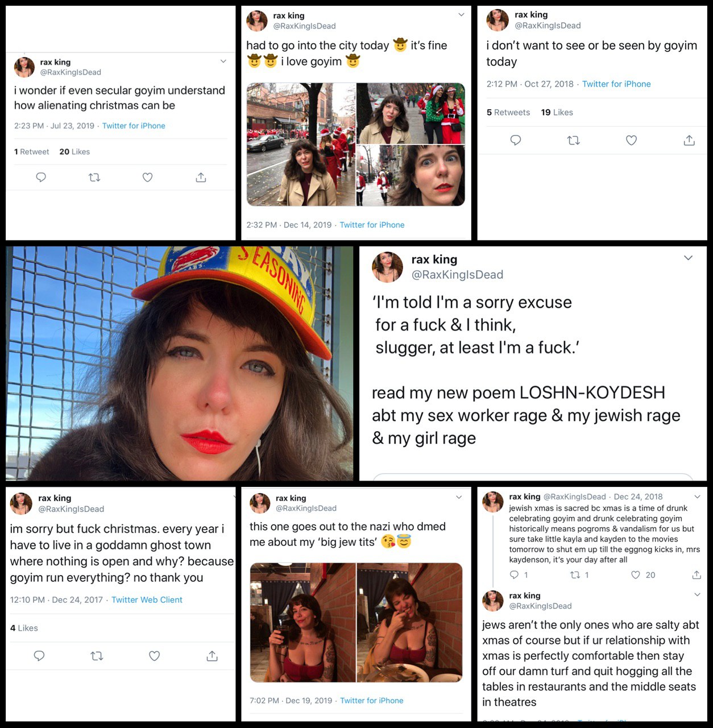Share the Oct 27, 2018 tweet
The image size is (713, 728).
[689, 140]
